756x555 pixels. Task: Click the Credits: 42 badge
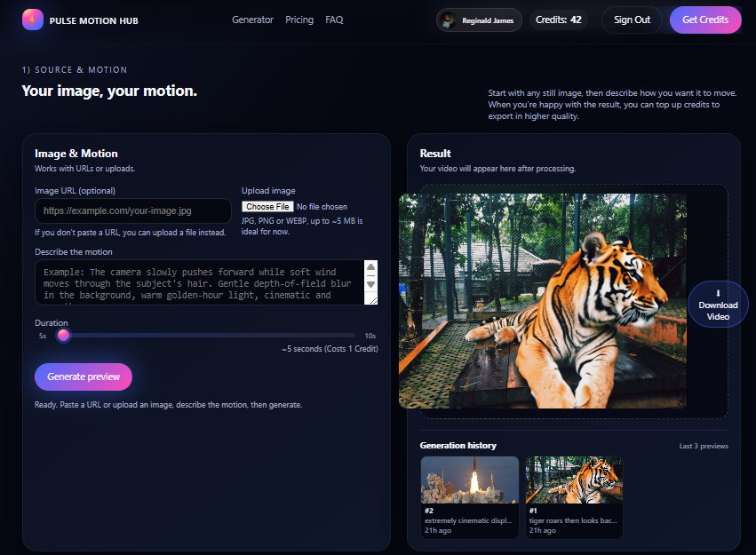click(558, 20)
